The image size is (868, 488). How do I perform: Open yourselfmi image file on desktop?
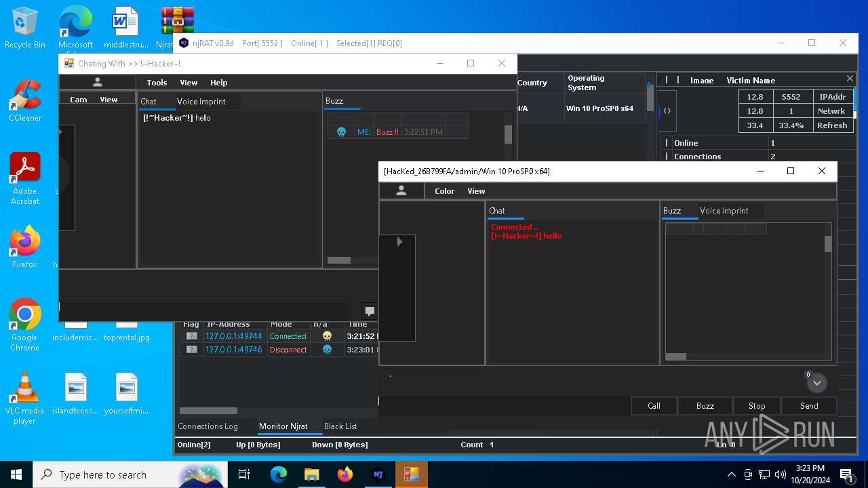pos(126,393)
